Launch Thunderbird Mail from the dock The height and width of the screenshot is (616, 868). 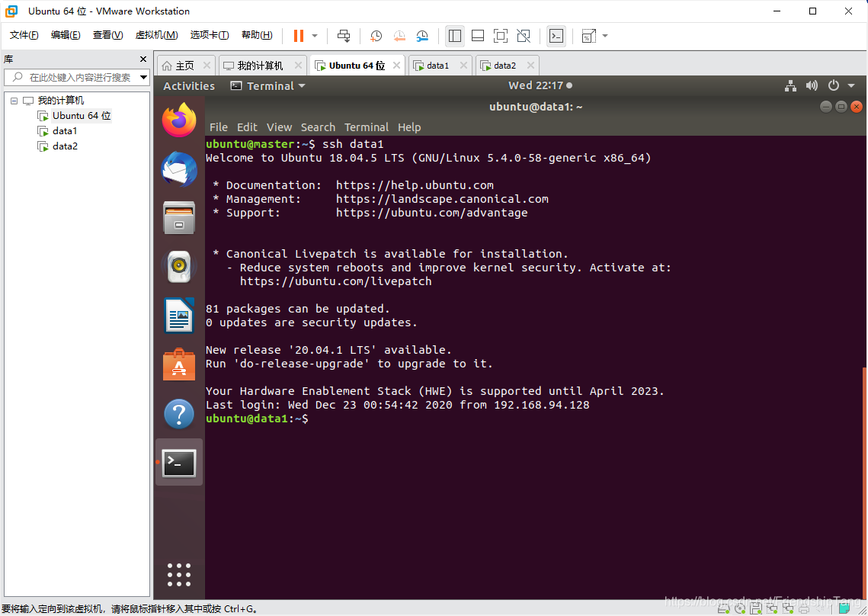(179, 169)
